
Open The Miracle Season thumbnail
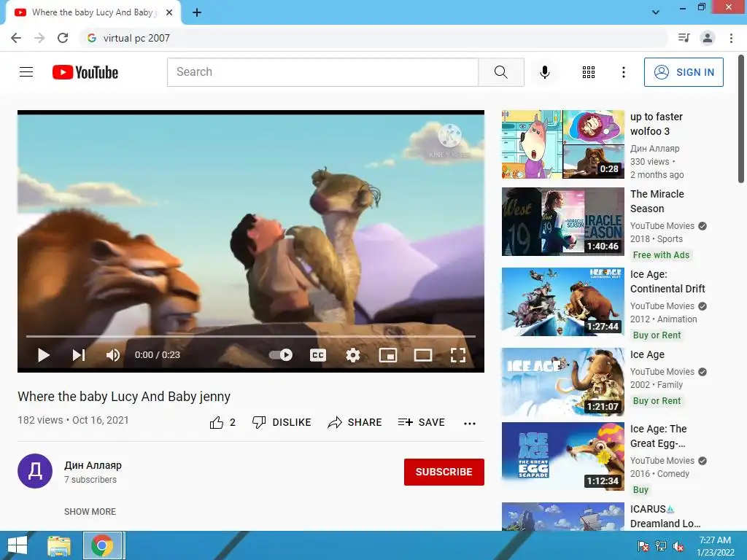(562, 222)
